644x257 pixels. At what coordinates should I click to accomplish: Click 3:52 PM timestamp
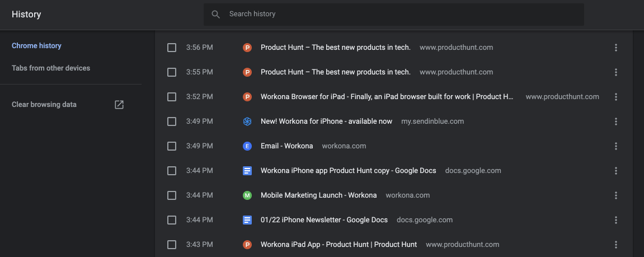tap(200, 97)
